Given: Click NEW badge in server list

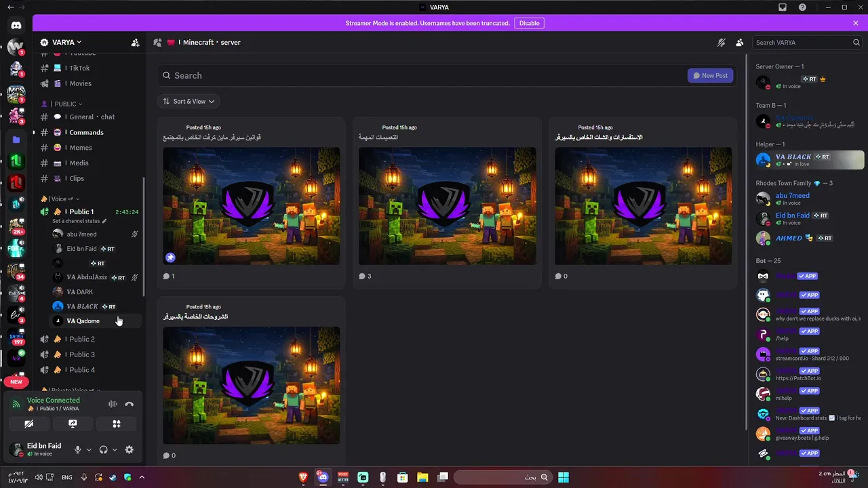Looking at the screenshot, I should (16, 382).
